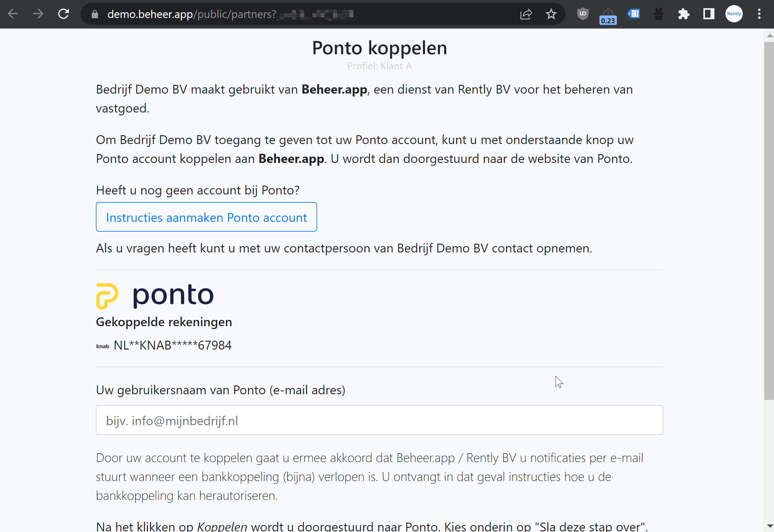Open the Rently profile avatar

[734, 14]
